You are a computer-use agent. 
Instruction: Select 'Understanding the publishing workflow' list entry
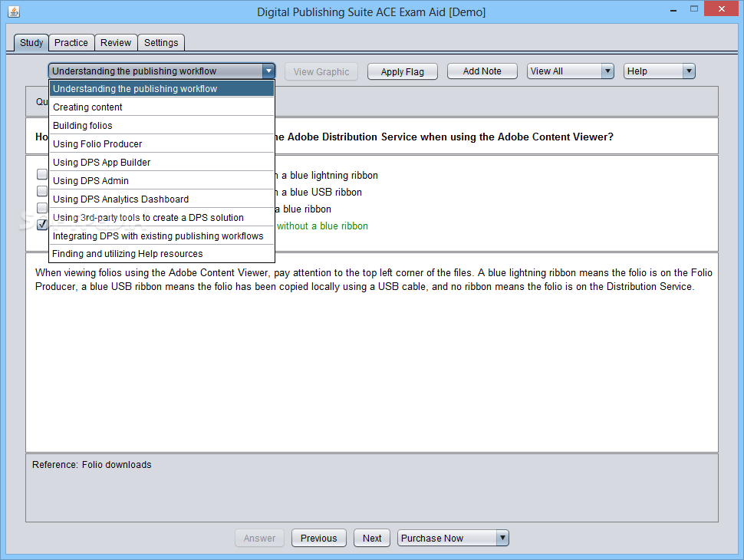tap(162, 89)
